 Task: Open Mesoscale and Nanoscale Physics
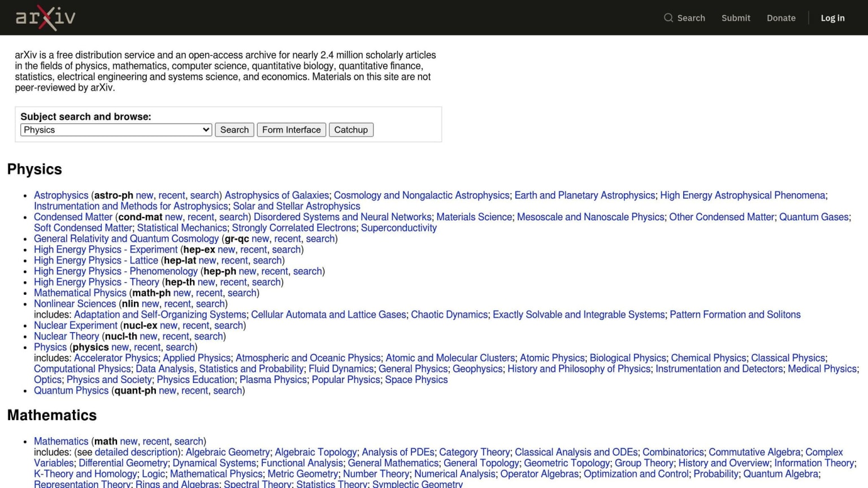[591, 217]
